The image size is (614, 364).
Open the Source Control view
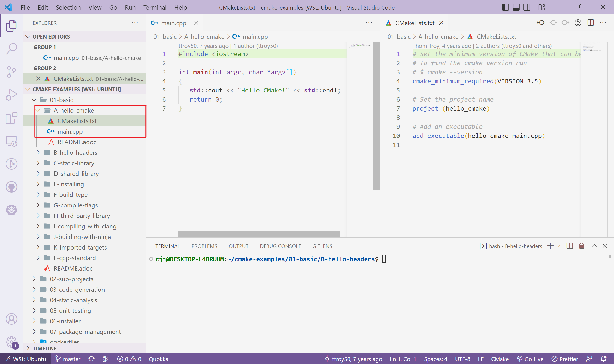tap(11, 72)
